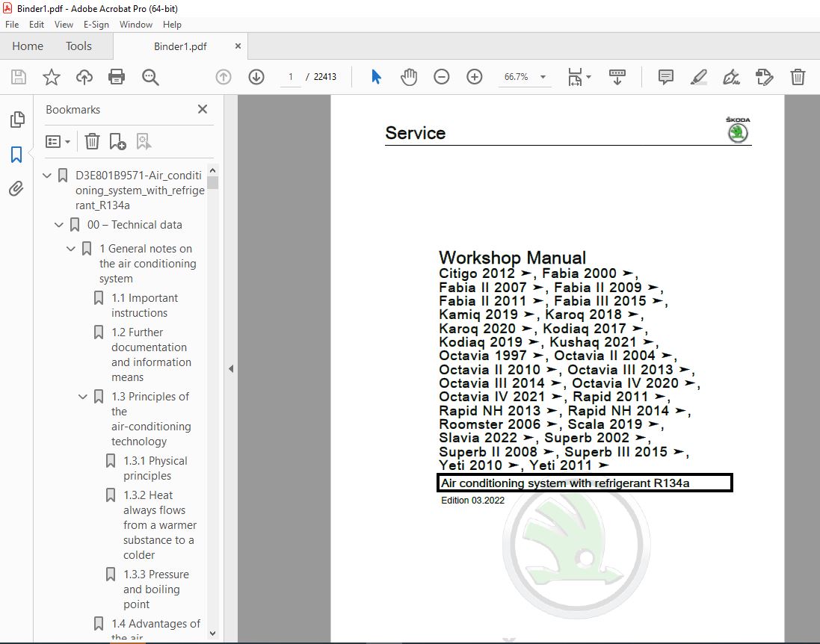Activate the Hand pan tool
Viewport: 820px width, 644px height.
(409, 77)
